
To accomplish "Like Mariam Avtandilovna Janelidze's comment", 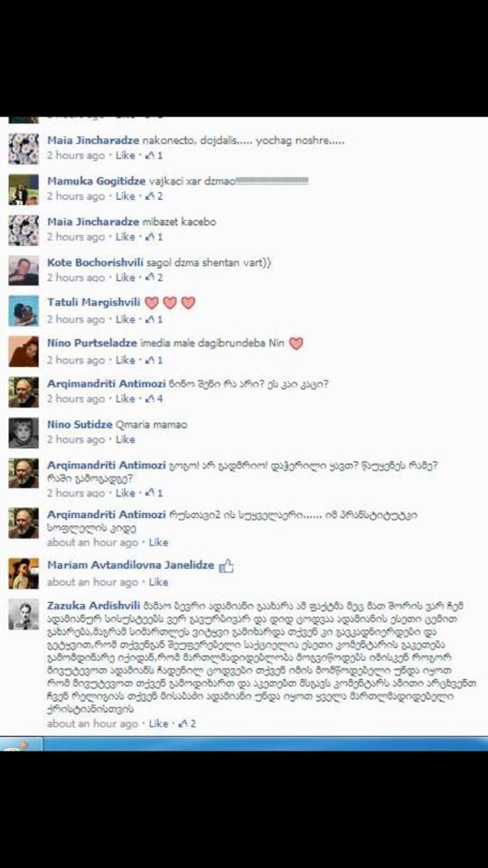I will 158,582.
